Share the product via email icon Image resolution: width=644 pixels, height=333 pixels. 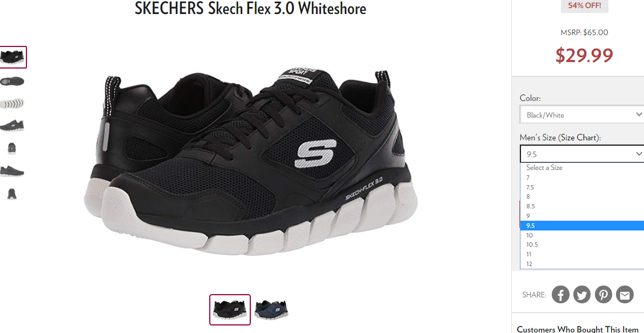625,294
